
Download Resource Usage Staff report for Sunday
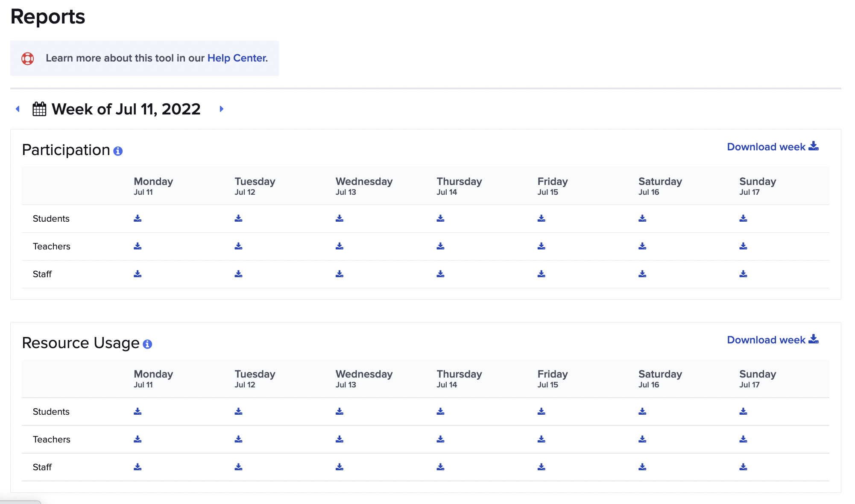point(743,467)
